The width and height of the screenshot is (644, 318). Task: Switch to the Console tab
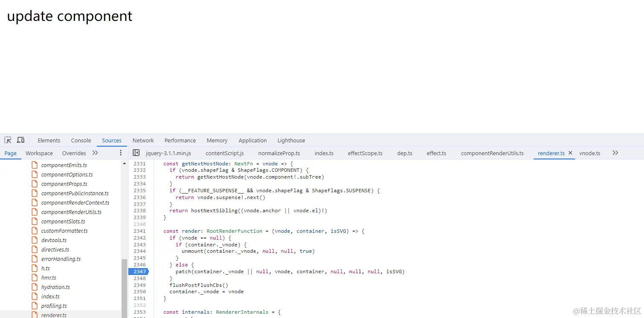pyautogui.click(x=81, y=140)
